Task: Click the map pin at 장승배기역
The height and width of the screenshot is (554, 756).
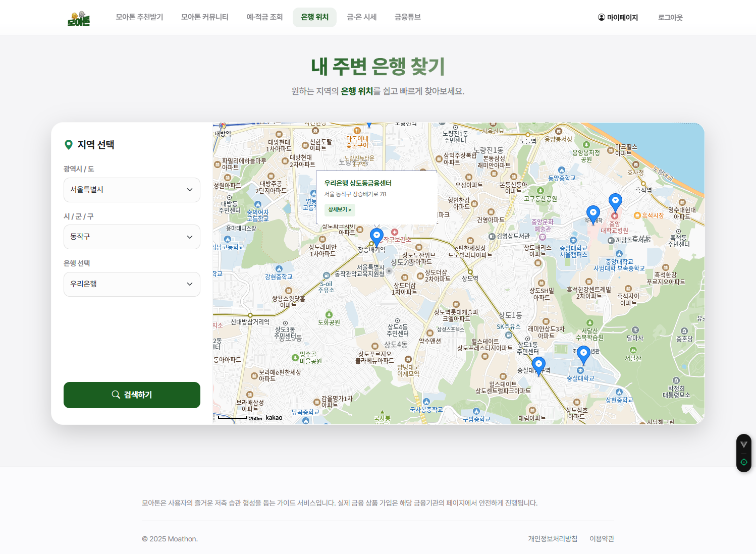Action: point(376,236)
